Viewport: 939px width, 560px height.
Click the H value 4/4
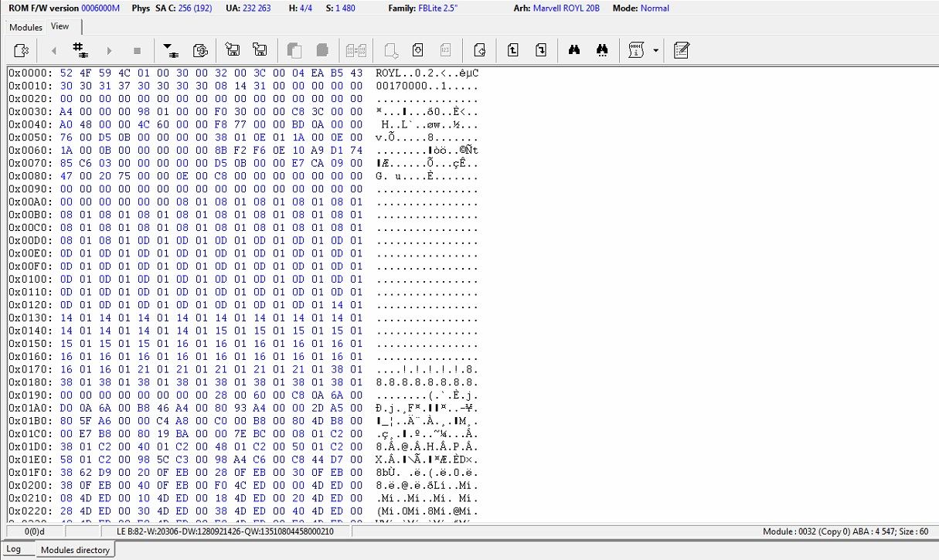pyautogui.click(x=308, y=8)
